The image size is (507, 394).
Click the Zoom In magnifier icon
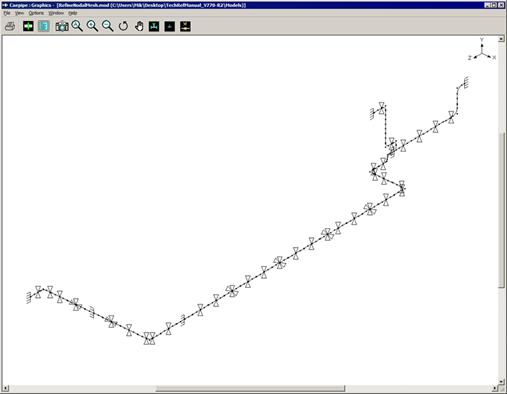(x=92, y=26)
